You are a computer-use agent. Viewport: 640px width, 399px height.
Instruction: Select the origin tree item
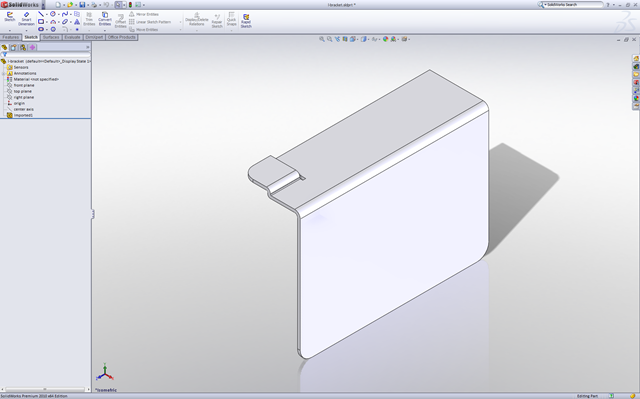pos(19,103)
